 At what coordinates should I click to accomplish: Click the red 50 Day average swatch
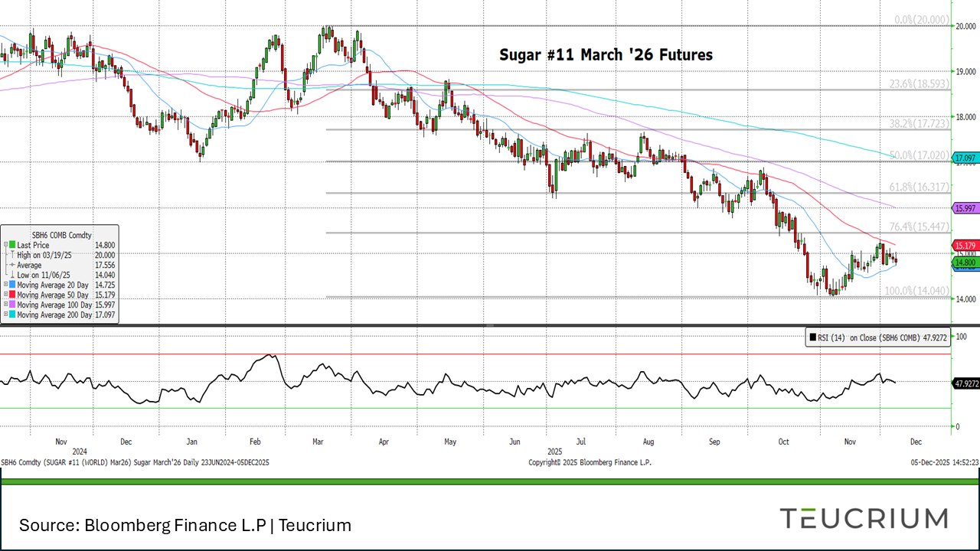[x=12, y=295]
